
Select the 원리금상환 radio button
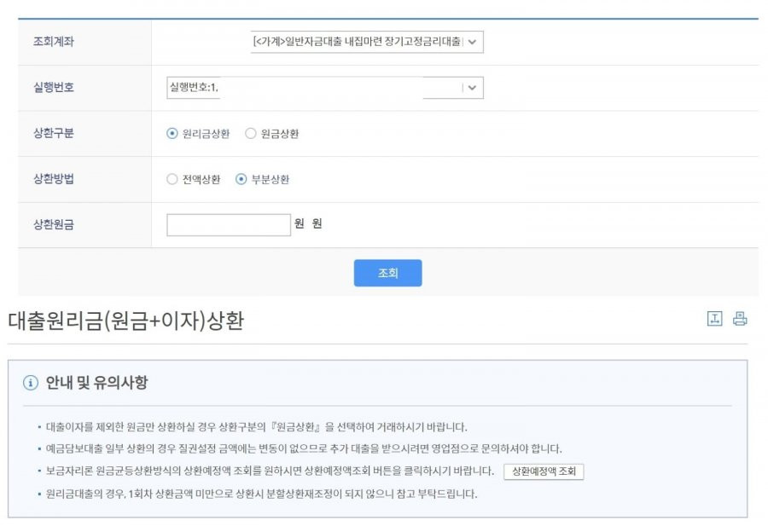[172, 133]
